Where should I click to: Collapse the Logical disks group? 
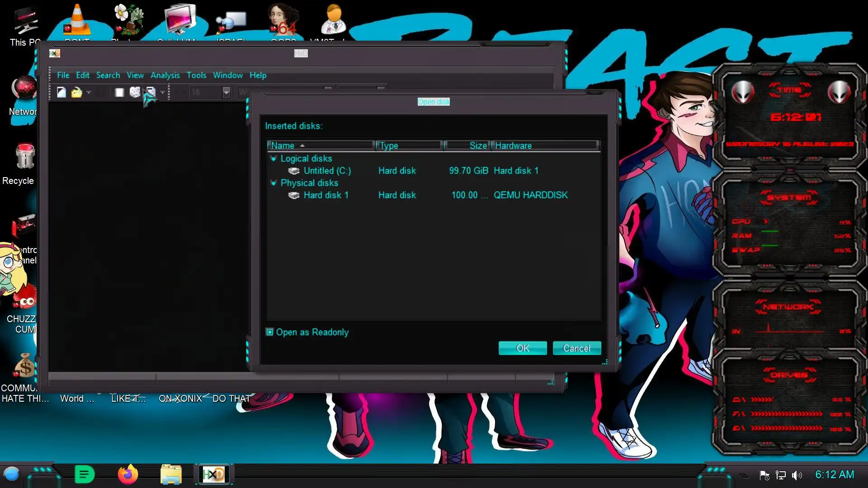coord(273,159)
